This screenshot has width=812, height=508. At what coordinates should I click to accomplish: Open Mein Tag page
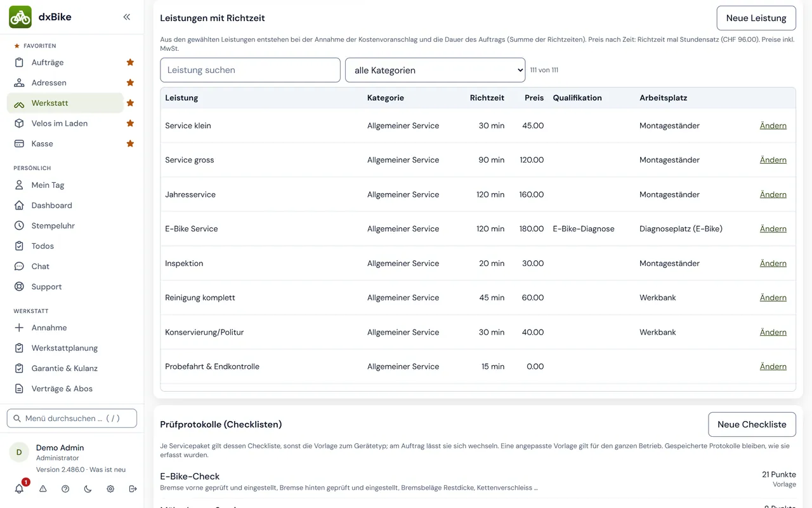(x=72, y=185)
